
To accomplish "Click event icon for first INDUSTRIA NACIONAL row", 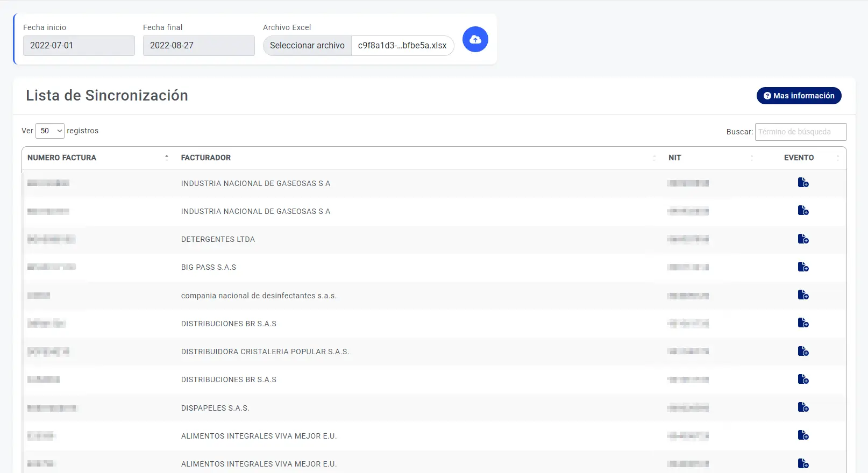I will (x=803, y=183).
